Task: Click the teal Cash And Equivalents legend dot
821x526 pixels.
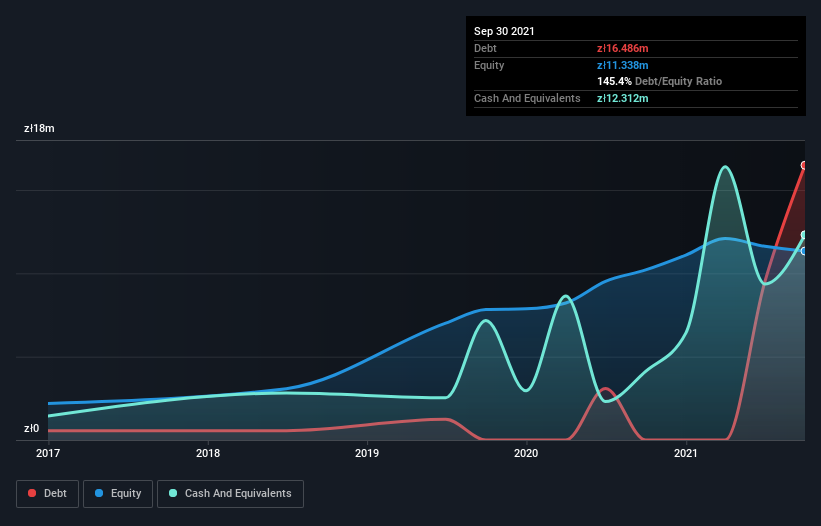Action: tap(173, 493)
